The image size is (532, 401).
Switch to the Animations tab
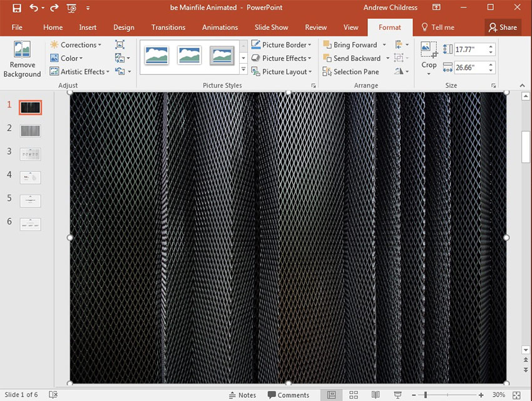pos(220,28)
